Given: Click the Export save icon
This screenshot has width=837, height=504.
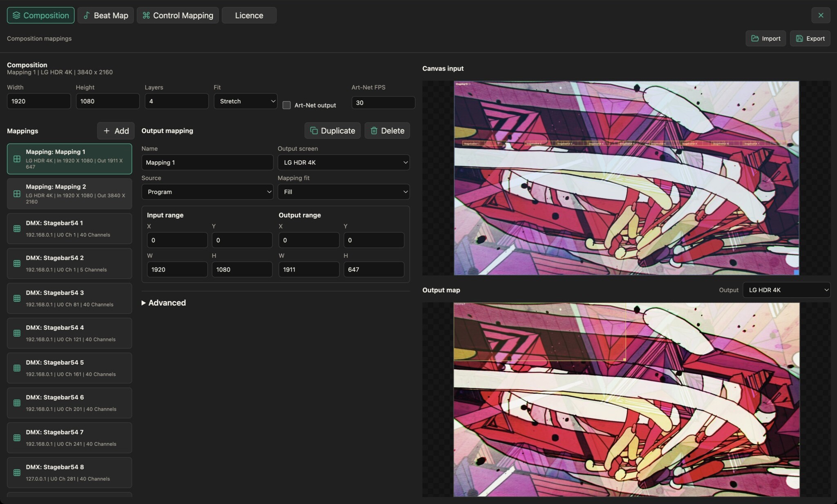Looking at the screenshot, I should pyautogui.click(x=799, y=38).
